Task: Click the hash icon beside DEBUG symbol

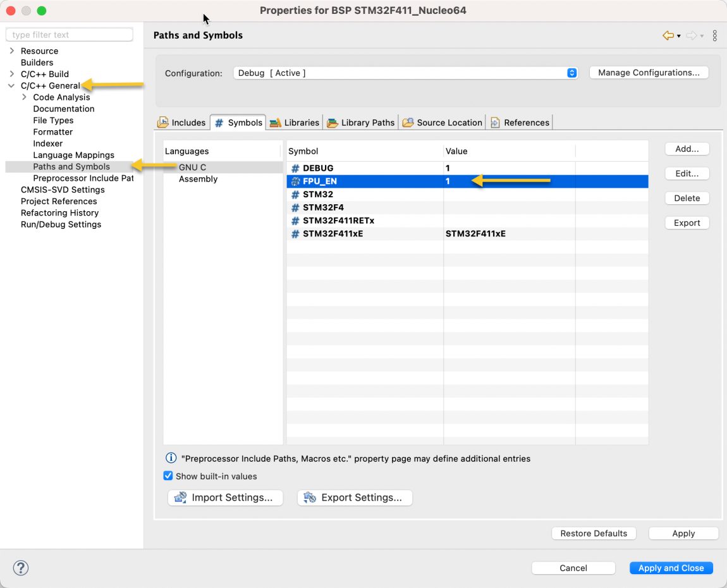Action: [295, 168]
